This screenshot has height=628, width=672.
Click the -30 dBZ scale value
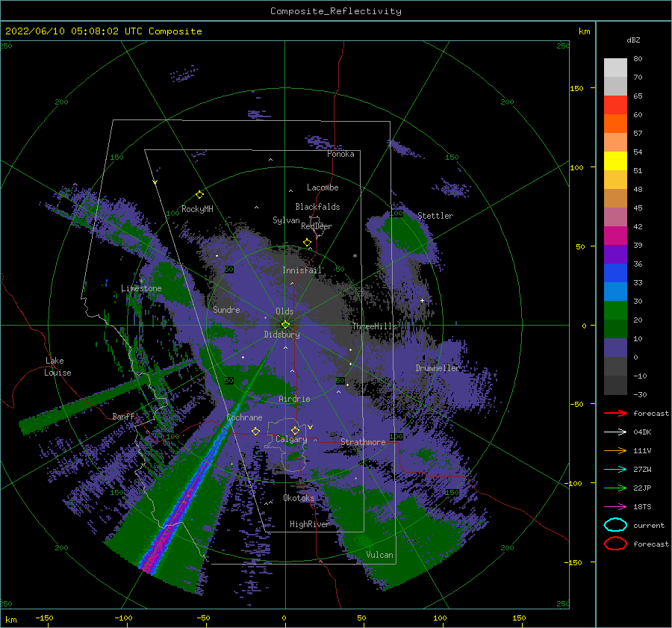click(640, 394)
